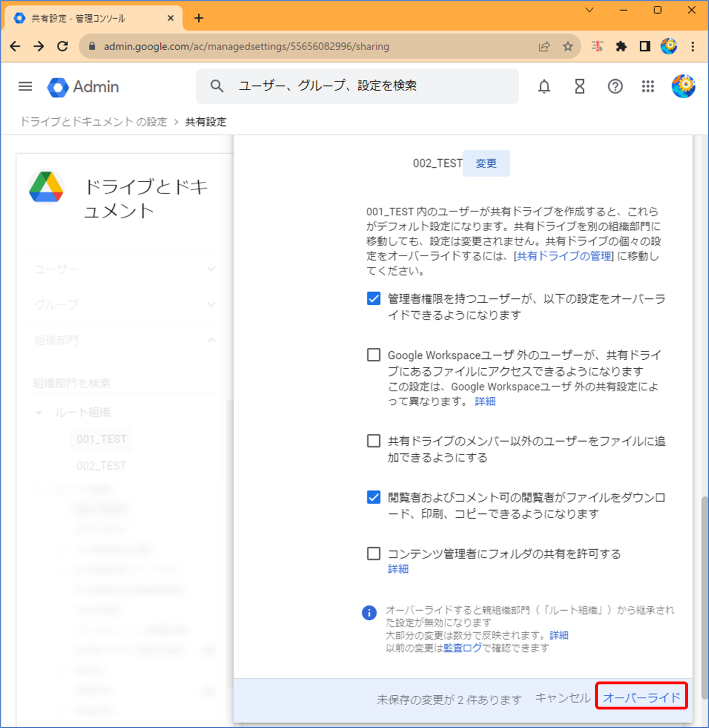Select 001_TEST organizational unit
This screenshot has height=728, width=709.
[101, 439]
